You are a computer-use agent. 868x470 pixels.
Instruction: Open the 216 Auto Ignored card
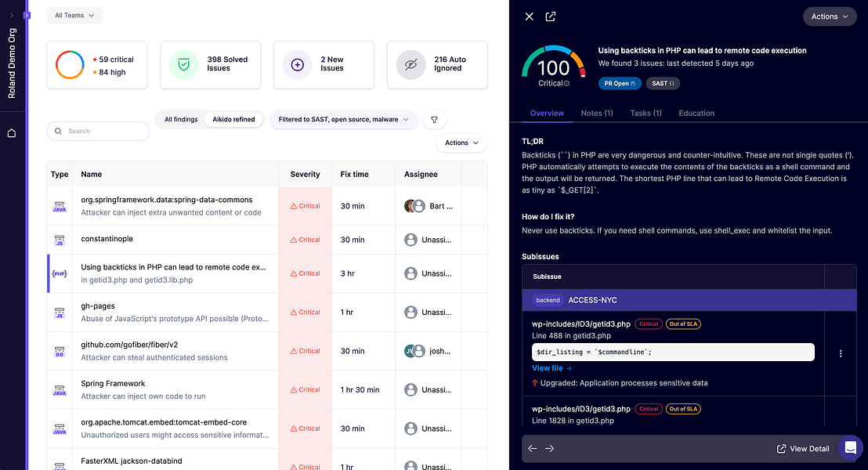pos(437,65)
